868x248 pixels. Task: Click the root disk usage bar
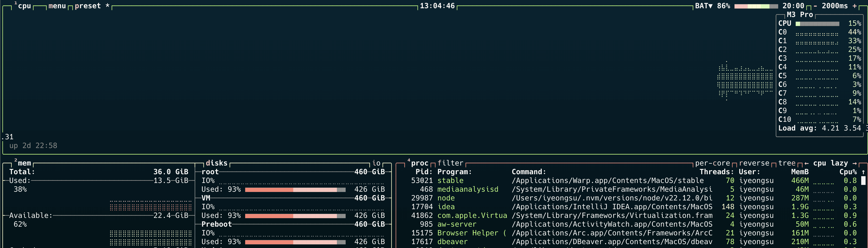pos(295,190)
